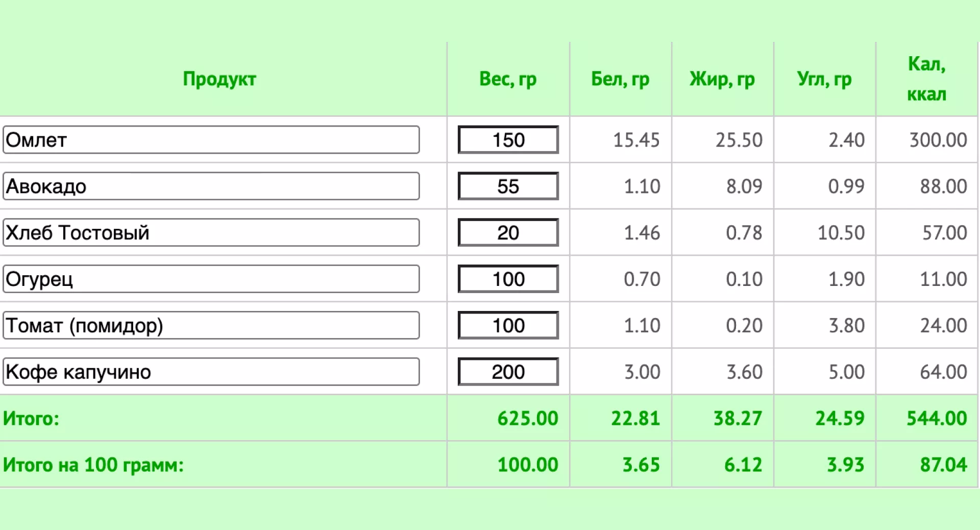
Task: Click the Жир, гр column header
Action: pyautogui.click(x=722, y=79)
